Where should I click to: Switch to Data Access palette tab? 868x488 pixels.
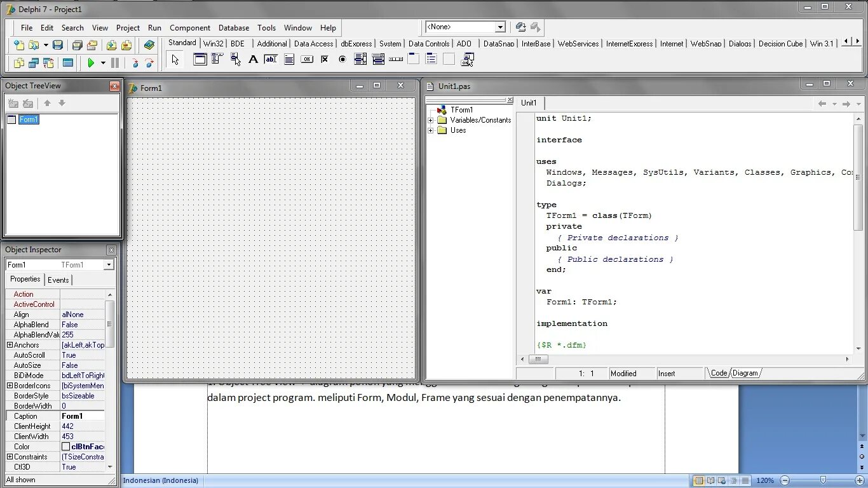click(314, 43)
